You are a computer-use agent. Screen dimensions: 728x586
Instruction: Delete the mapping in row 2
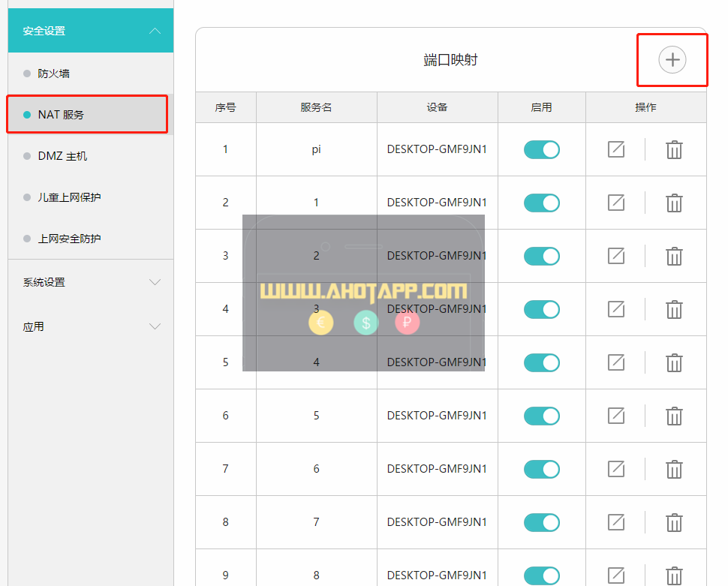coord(674,203)
